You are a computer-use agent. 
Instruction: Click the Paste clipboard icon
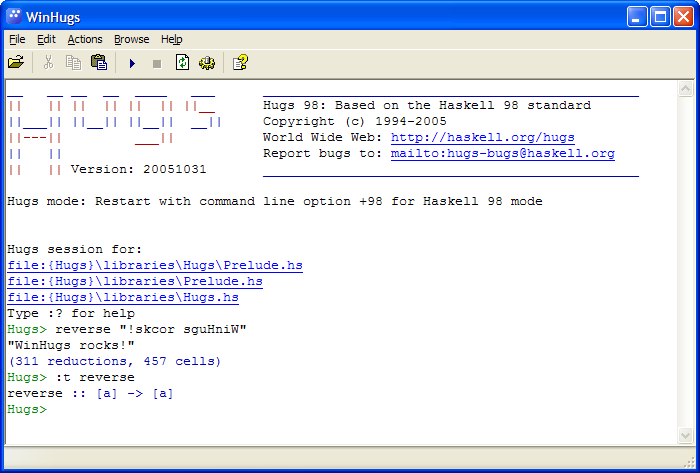[x=99, y=62]
